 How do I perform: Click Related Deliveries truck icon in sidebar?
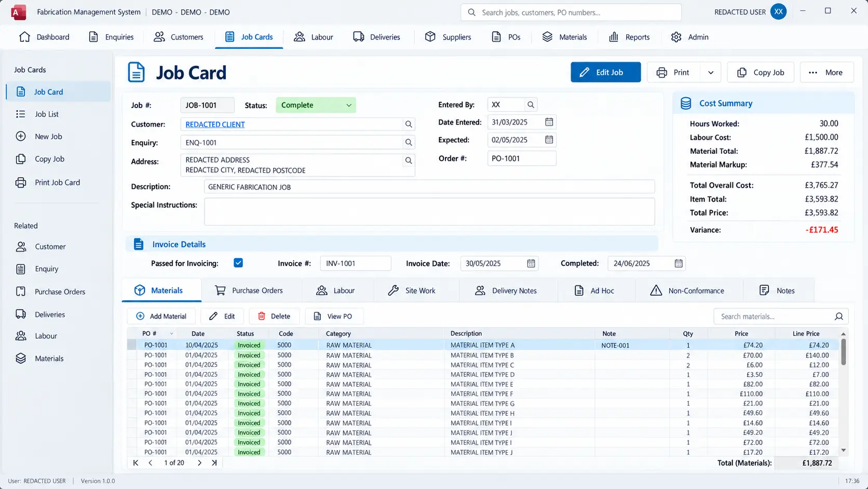click(x=21, y=314)
